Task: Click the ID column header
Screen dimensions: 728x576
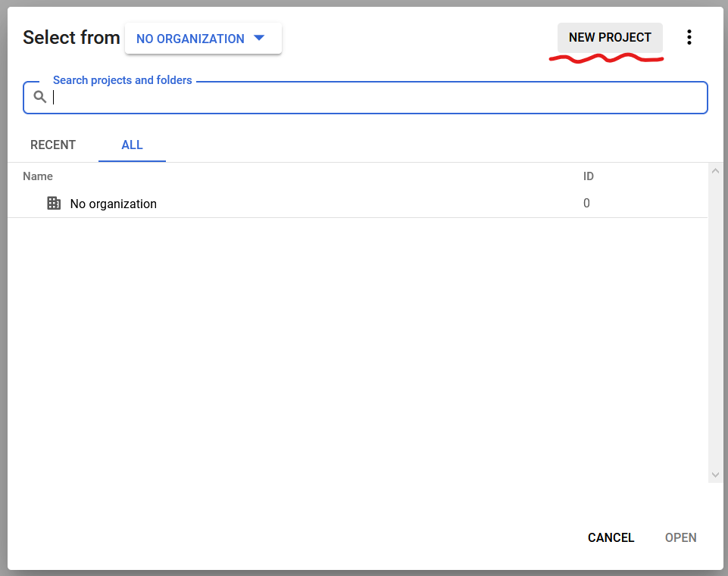Action: point(588,176)
